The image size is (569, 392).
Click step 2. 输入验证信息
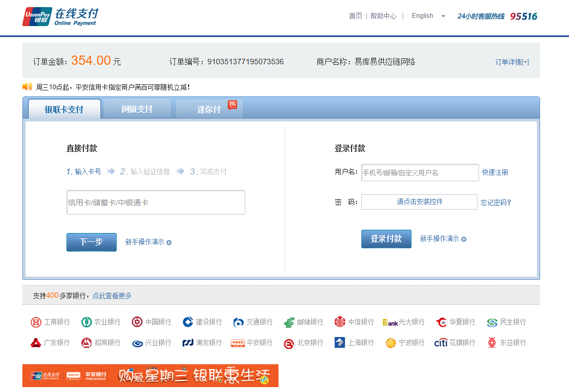click(x=145, y=171)
